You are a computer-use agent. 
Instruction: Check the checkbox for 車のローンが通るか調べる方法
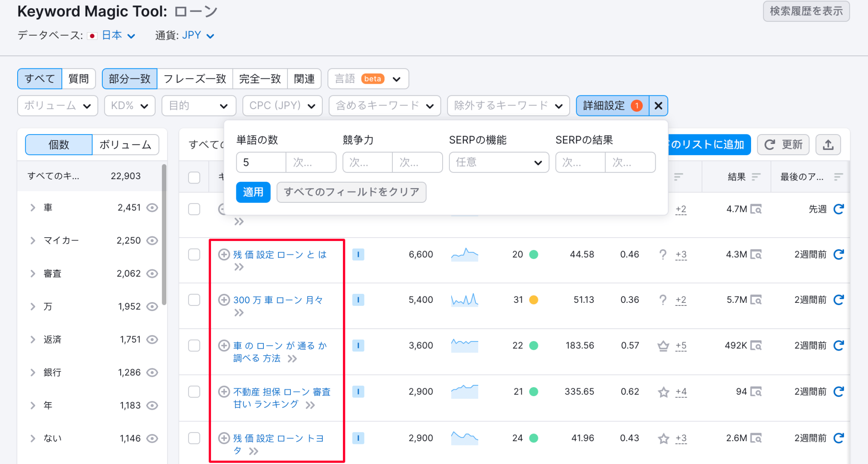click(x=194, y=345)
